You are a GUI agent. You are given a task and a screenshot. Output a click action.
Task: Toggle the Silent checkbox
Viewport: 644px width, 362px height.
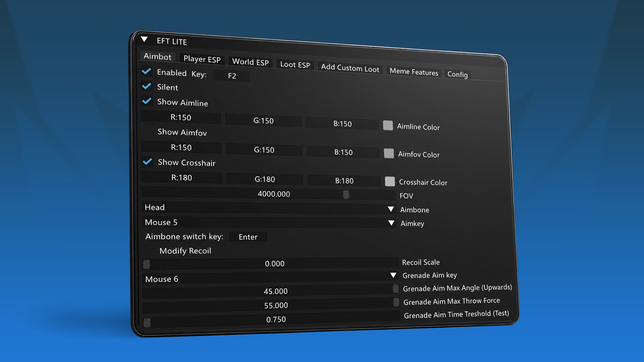pyautogui.click(x=147, y=86)
